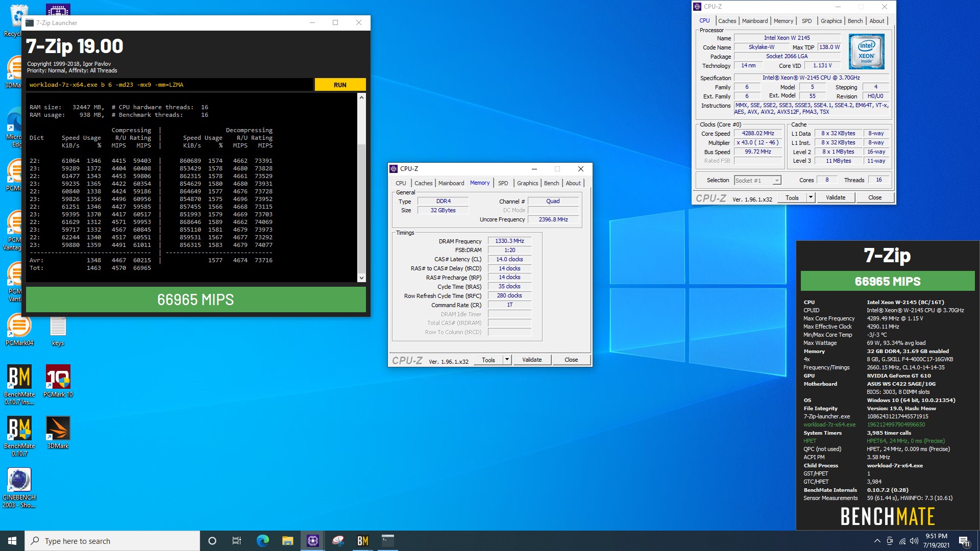The width and height of the screenshot is (980, 551).
Task: Open the notification center icon
Action: click(x=964, y=541)
